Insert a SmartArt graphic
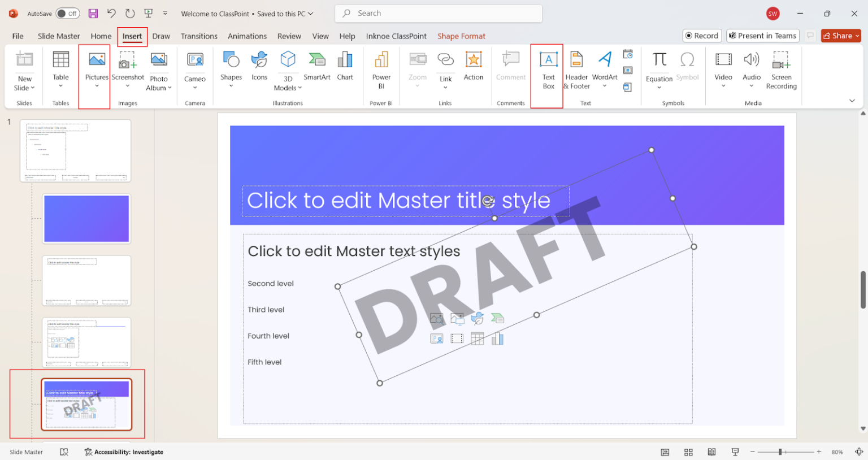The image size is (868, 460). point(316,60)
